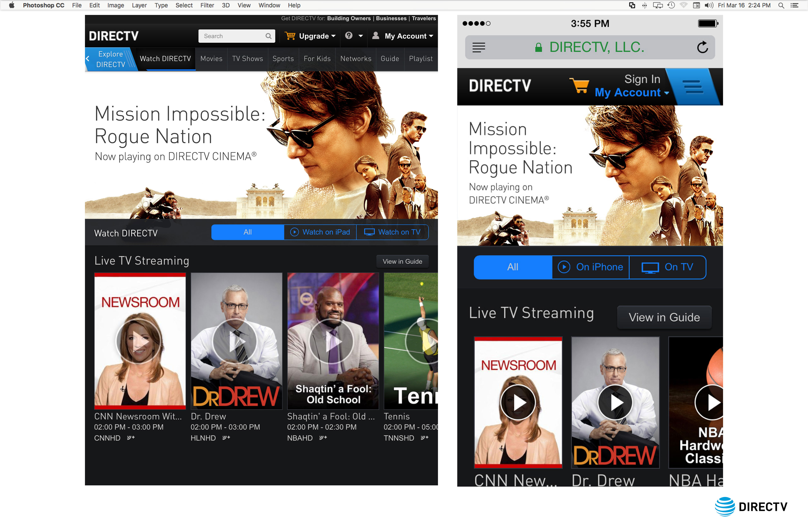Viewport: 808px width, 532px height.
Task: Click the Time Machine menu bar icon
Action: [671, 5]
